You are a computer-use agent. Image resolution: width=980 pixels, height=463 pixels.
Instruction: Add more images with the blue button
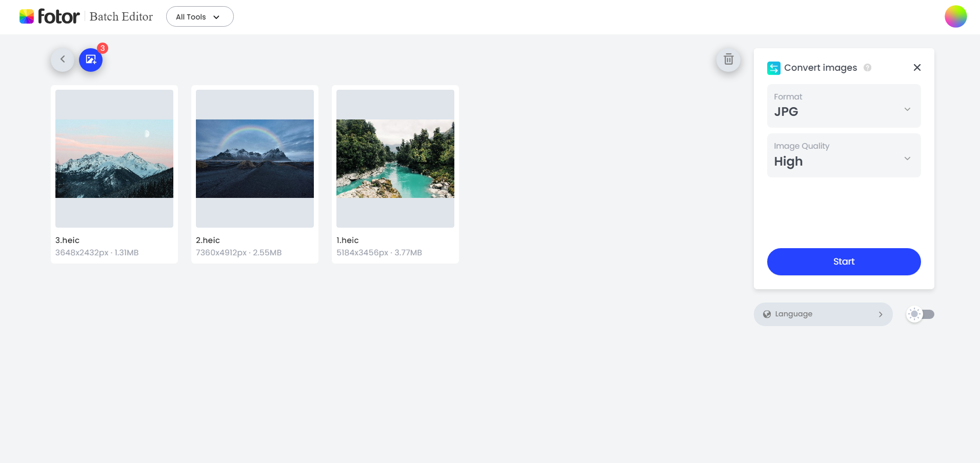click(91, 59)
